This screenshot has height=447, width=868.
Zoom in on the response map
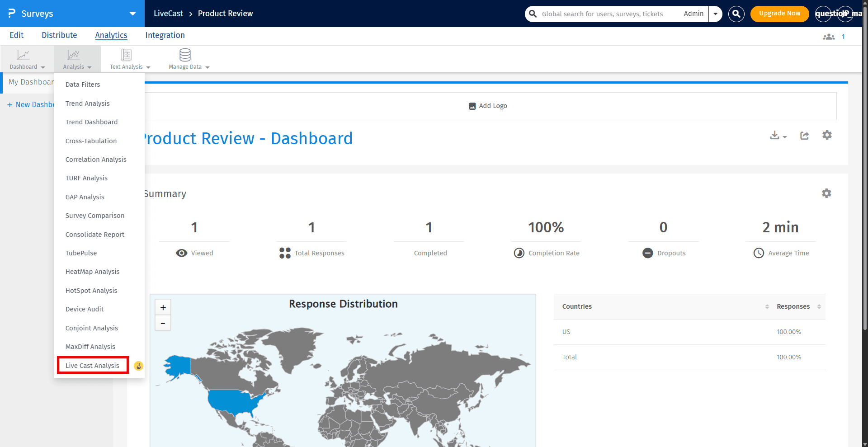click(x=163, y=307)
